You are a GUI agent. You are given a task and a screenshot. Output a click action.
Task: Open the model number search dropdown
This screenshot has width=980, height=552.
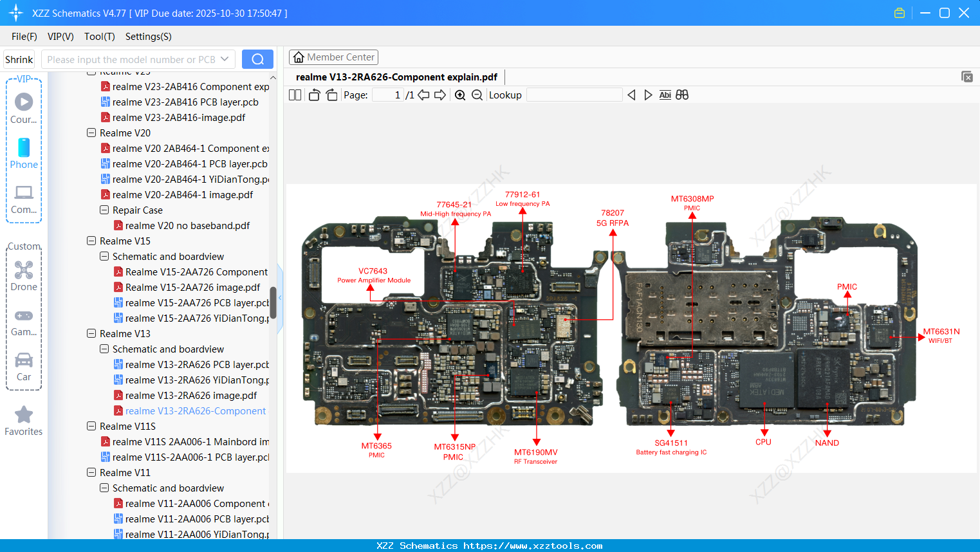(x=225, y=59)
